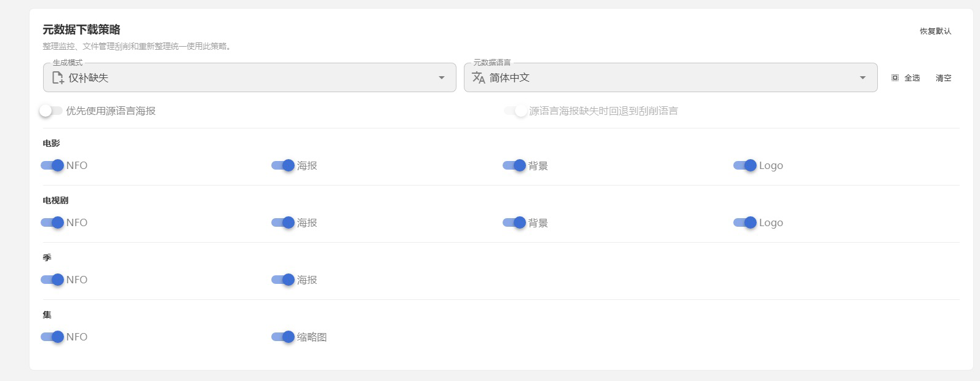Enable the 优先使用源语言海报 switch
This screenshot has height=381, width=980.
[x=51, y=111]
